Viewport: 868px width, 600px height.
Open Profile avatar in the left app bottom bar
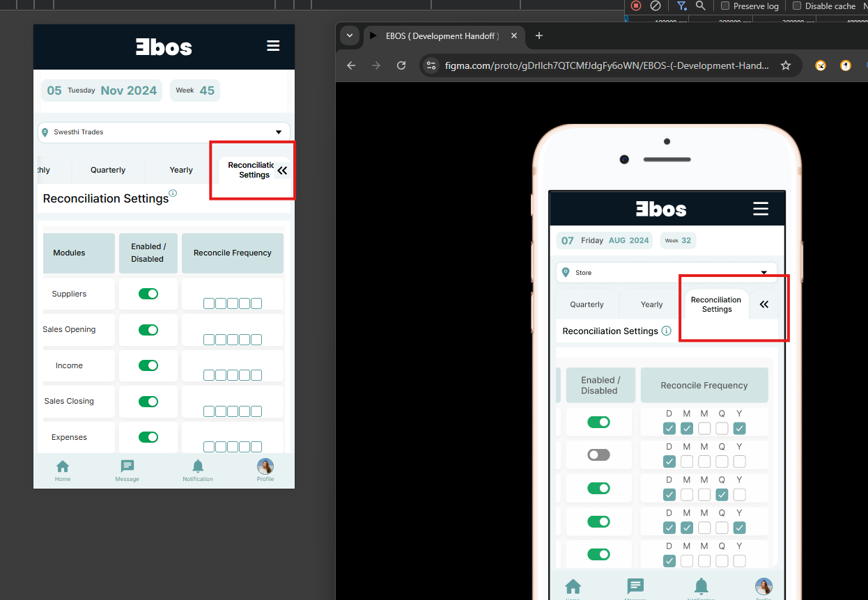point(265,471)
